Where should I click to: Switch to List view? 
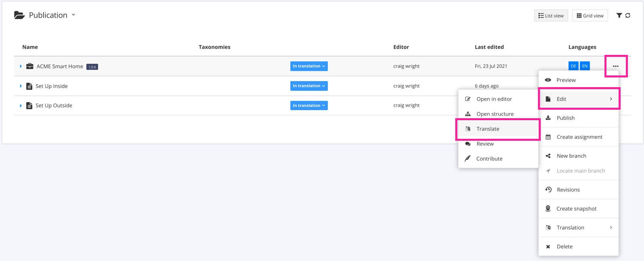551,16
